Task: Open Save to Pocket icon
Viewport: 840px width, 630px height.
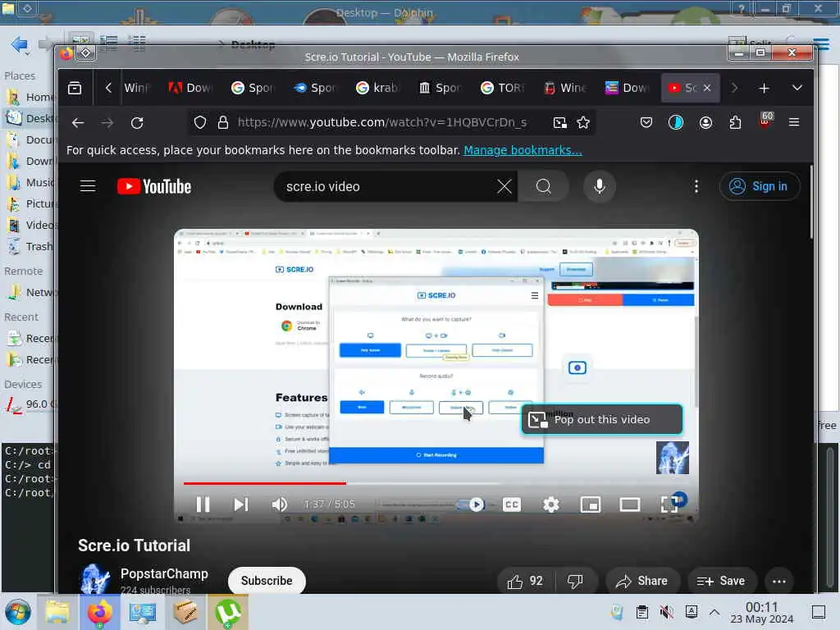Action: pyautogui.click(x=646, y=123)
